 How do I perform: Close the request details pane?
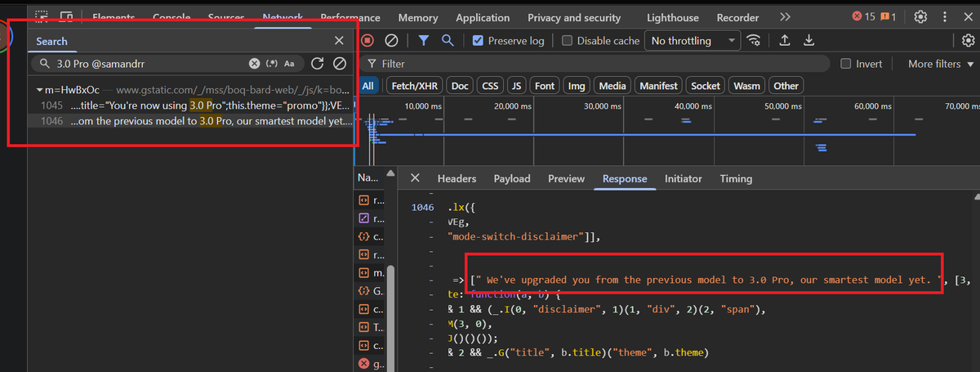(415, 178)
